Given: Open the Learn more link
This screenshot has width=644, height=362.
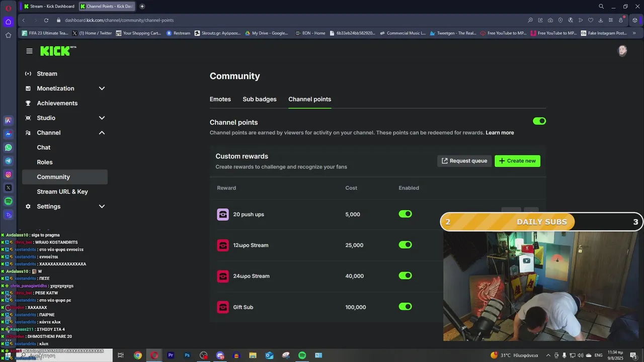Looking at the screenshot, I should 500,133.
